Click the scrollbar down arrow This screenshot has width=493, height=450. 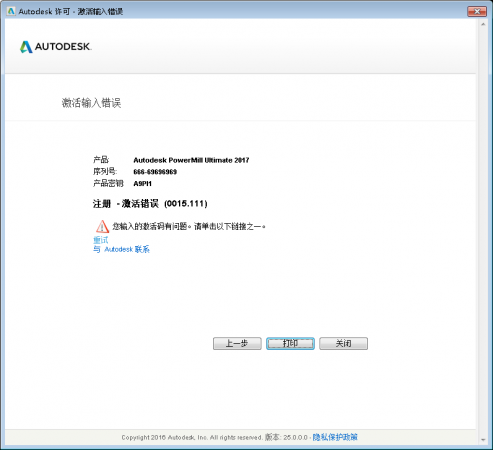pyautogui.click(x=483, y=440)
